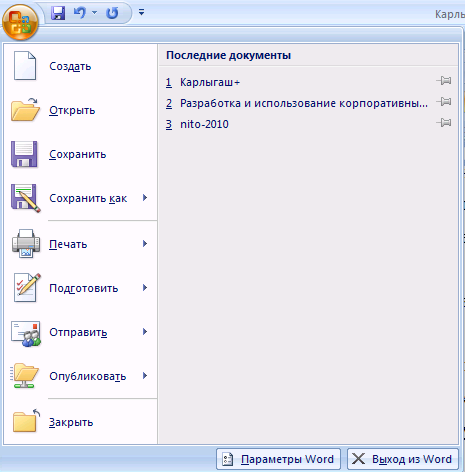Image resolution: width=465 pixels, height=472 pixels.
Task: Click the closed folder icon next to Закрыть
Action: [x=26, y=421]
